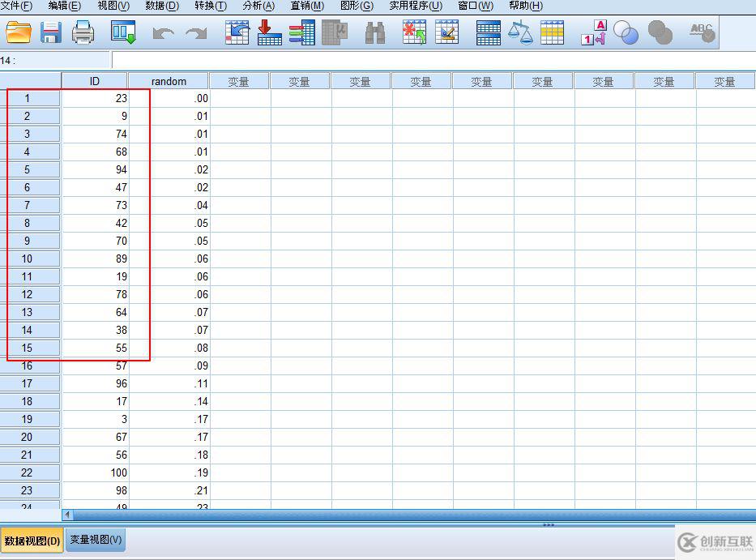The image size is (756, 560).
Task: Click the random cell showing .00
Action: (169, 98)
